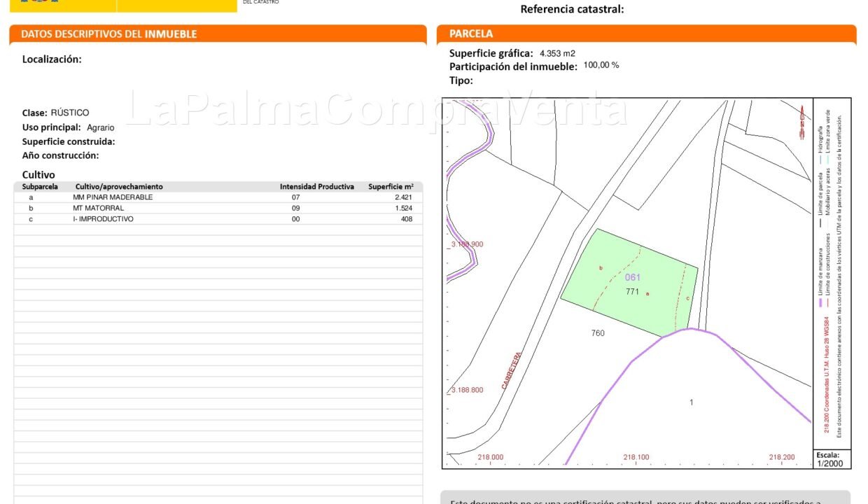Click the 'Intensidad Productiva' column header
The image size is (868, 504).
pos(317,187)
